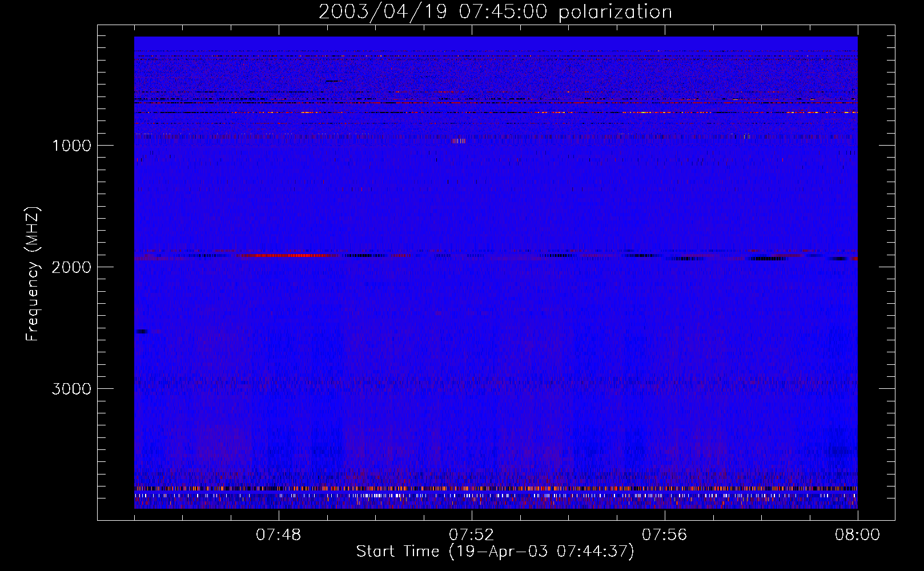Image resolution: width=924 pixels, height=571 pixels.
Task: Click the 3000 frequency tick label
Action: [71, 389]
